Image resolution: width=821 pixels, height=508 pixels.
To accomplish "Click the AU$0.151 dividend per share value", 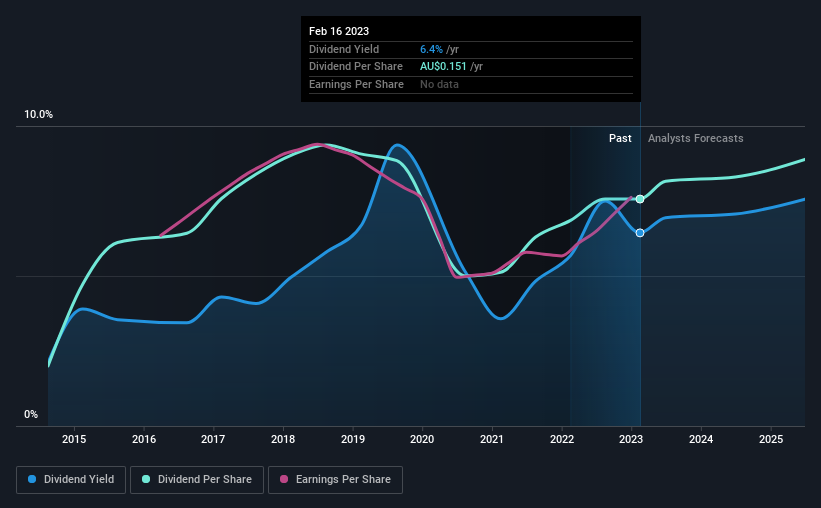I will coord(443,67).
